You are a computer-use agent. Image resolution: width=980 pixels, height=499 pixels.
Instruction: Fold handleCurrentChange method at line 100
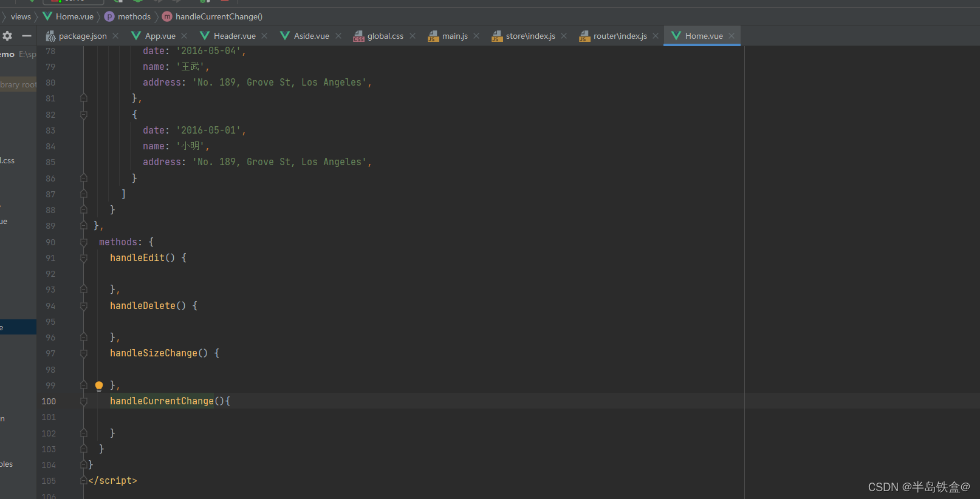pyautogui.click(x=84, y=401)
